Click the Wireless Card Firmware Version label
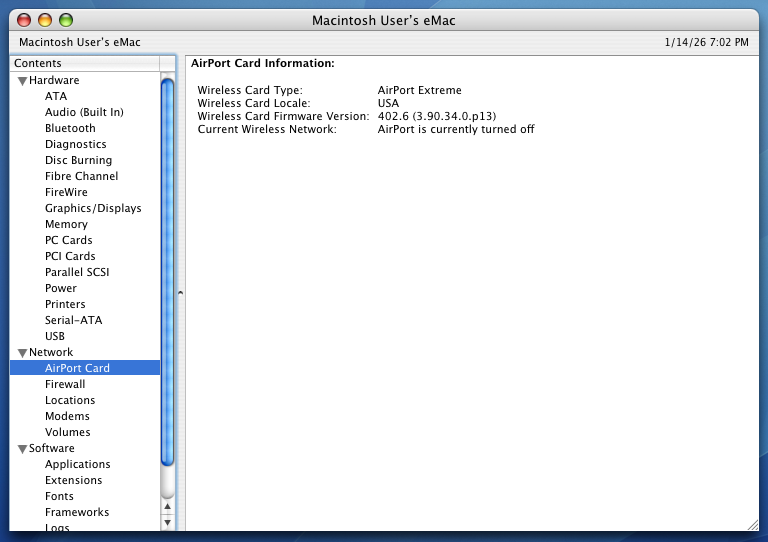 click(x=283, y=116)
